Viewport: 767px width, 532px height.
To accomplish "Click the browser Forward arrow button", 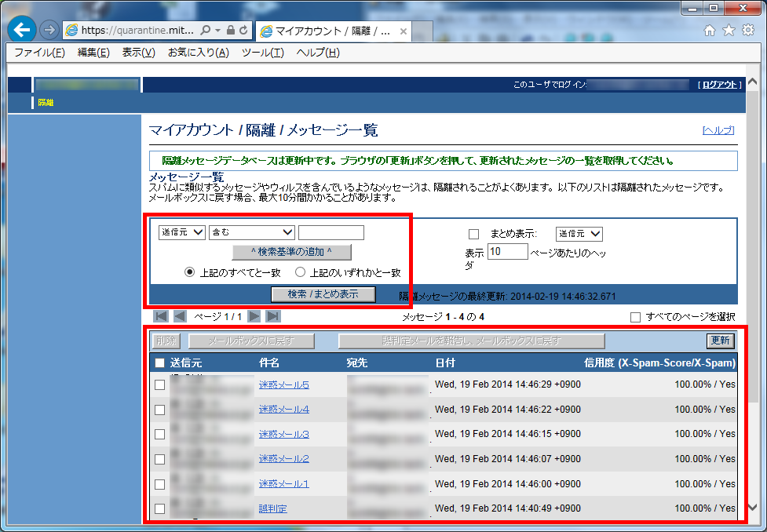I will (49, 31).
